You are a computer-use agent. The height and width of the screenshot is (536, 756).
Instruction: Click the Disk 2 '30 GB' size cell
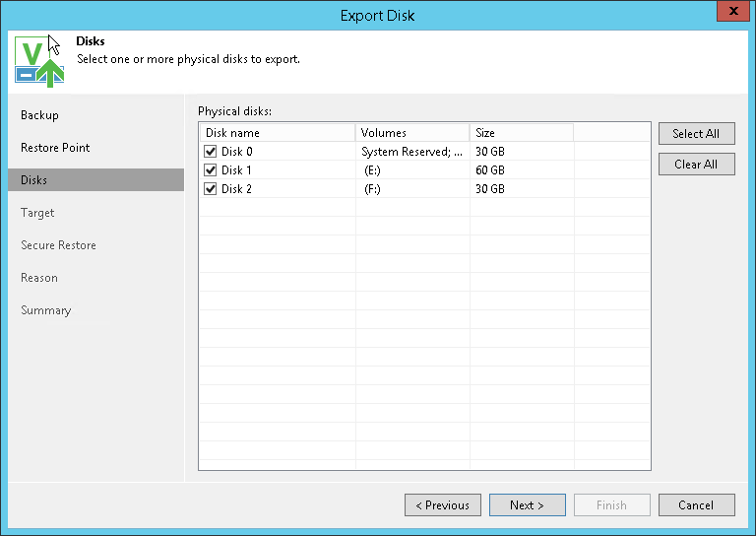point(490,189)
